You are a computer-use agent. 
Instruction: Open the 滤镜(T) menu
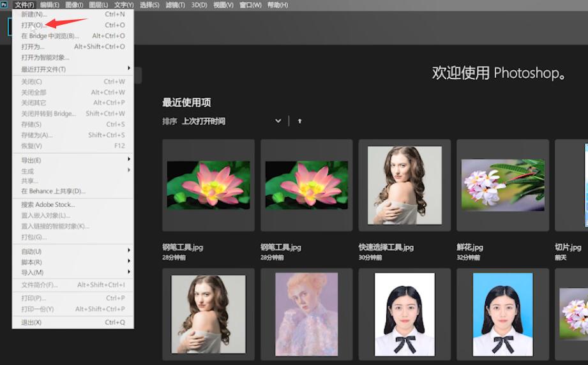pyautogui.click(x=175, y=5)
